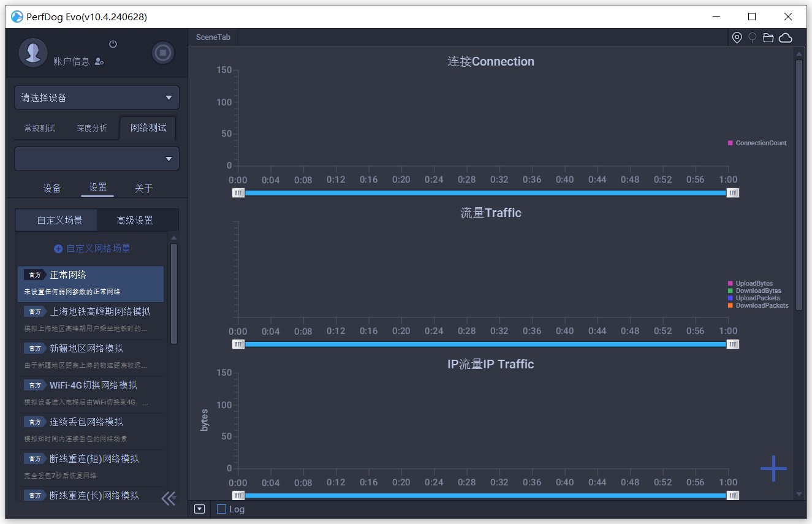Click the user avatar icon
The height and width of the screenshot is (524, 812).
(x=33, y=53)
